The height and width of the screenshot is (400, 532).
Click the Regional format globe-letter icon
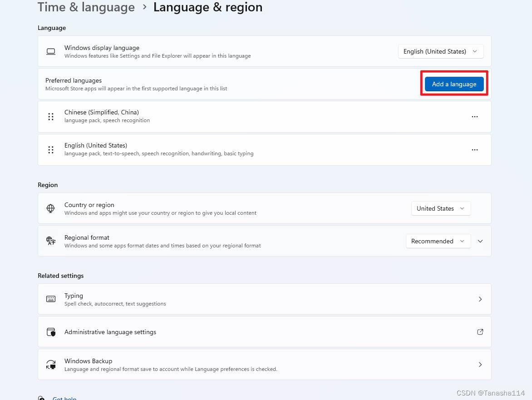[51, 241]
